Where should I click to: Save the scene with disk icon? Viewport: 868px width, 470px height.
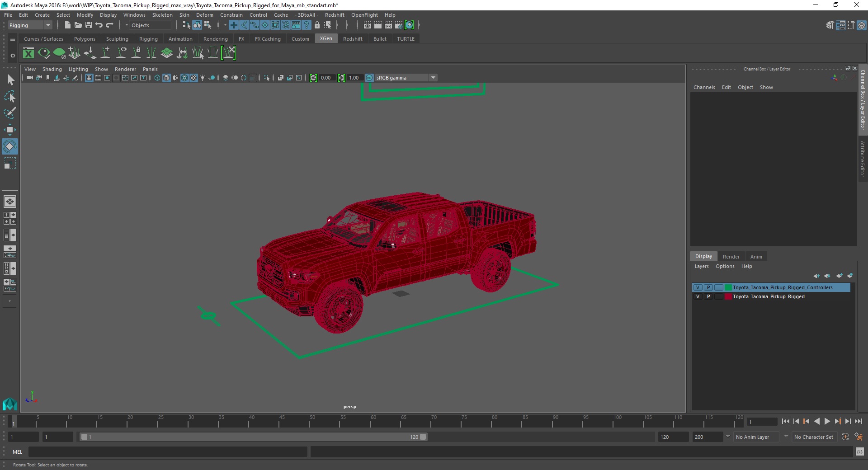(x=89, y=25)
